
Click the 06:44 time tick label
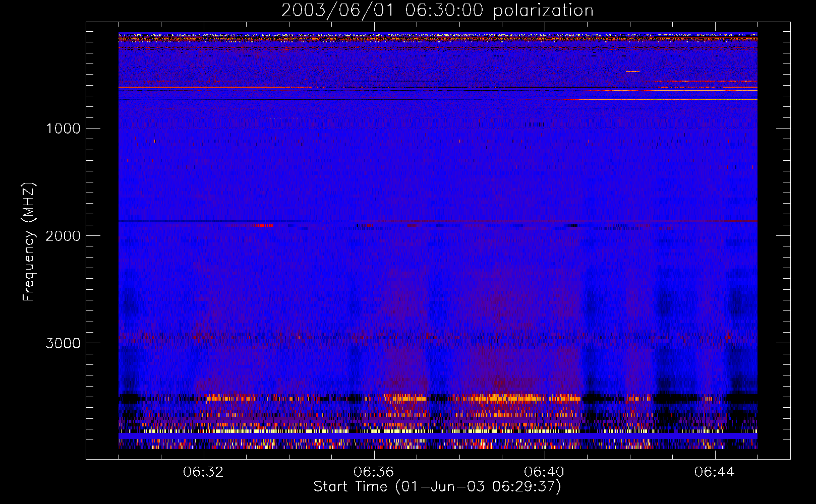[x=715, y=472]
